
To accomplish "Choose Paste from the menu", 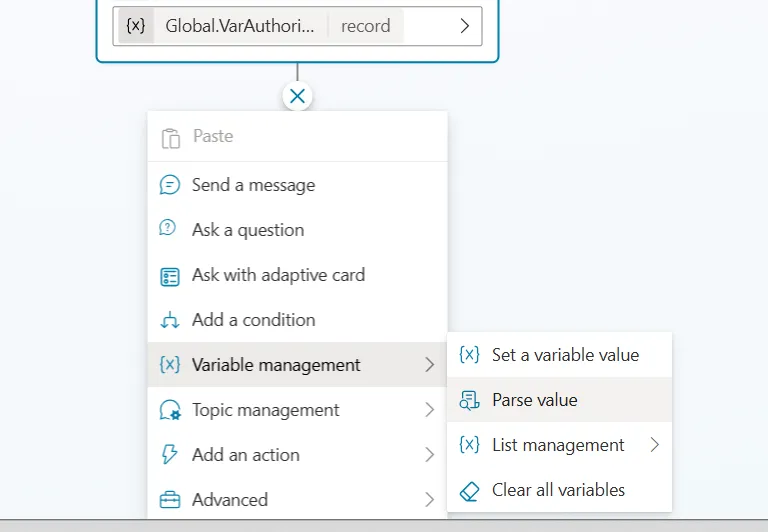I will tap(297, 136).
